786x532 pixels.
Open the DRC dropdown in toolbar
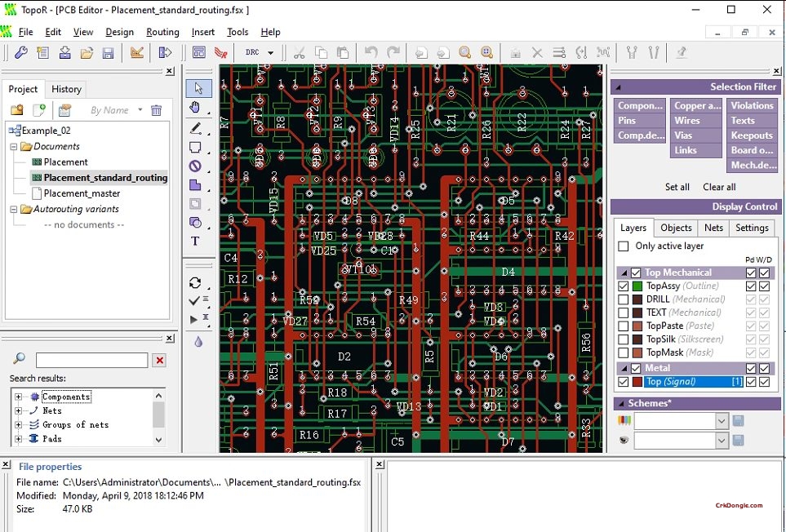pos(270,53)
